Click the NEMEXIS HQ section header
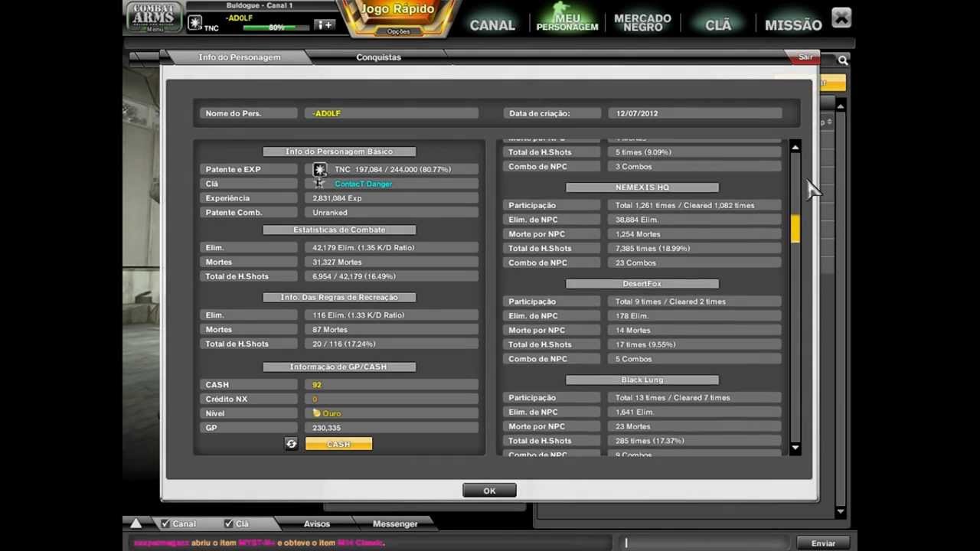The height and width of the screenshot is (551, 980). (x=642, y=187)
